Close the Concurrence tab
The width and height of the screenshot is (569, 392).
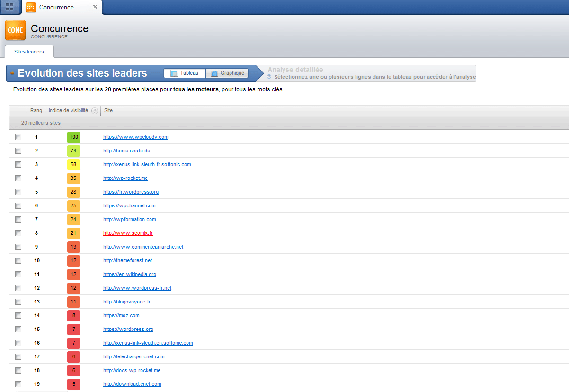coord(95,7)
